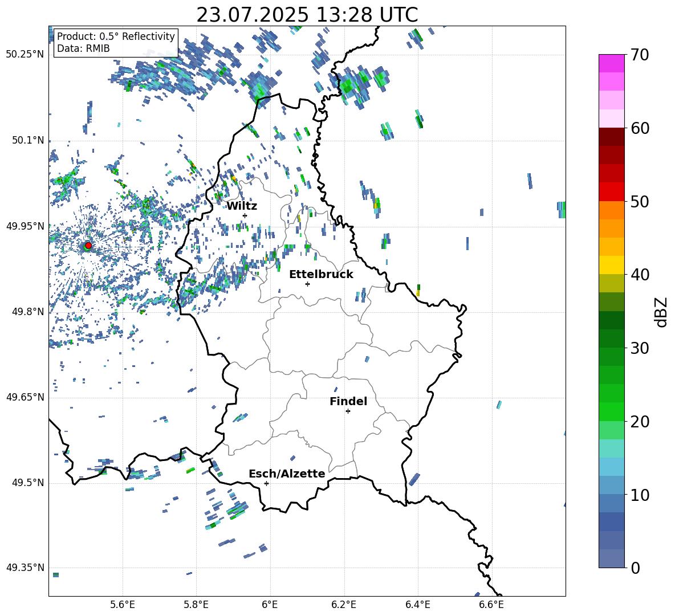This screenshot has width=675, height=616.
Task: Click the Ettelbruck station cross marker
Action: (x=307, y=284)
